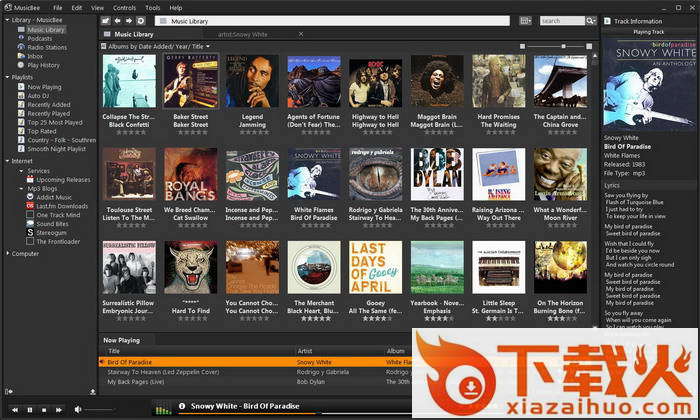Click the library folder icon beside the back arrow
This screenshot has width=700, height=420.
tap(105, 21)
